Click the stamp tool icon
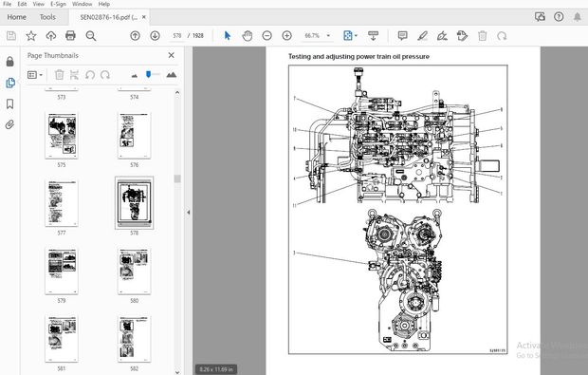The height and width of the screenshot is (375, 588). (x=463, y=36)
